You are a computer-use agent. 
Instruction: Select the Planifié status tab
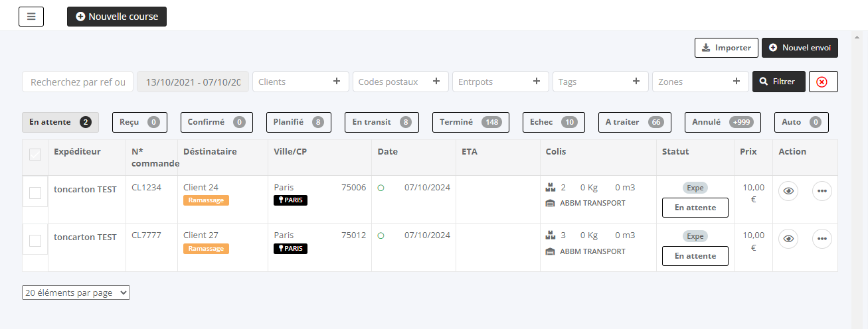(299, 122)
